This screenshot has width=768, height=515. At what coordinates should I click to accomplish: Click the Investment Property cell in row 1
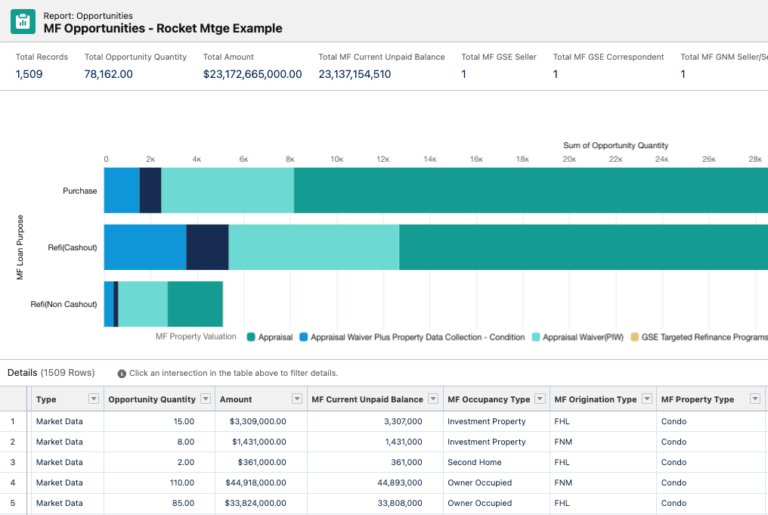[x=486, y=421]
